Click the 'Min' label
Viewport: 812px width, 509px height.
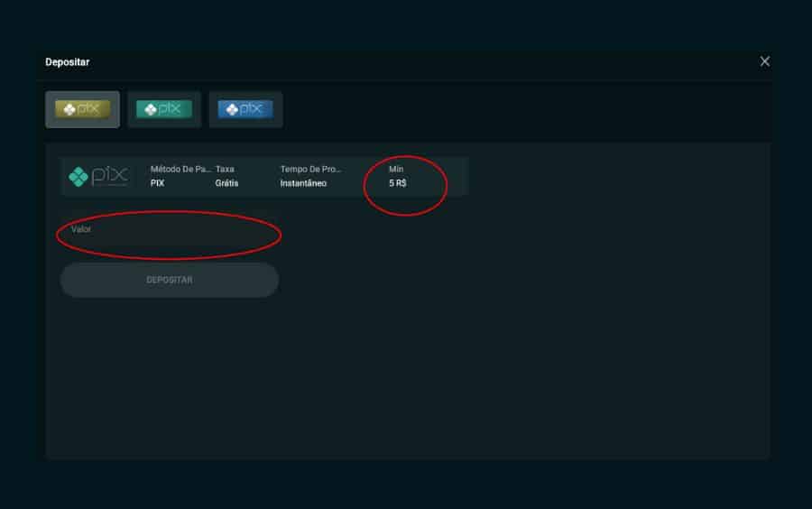click(x=396, y=170)
